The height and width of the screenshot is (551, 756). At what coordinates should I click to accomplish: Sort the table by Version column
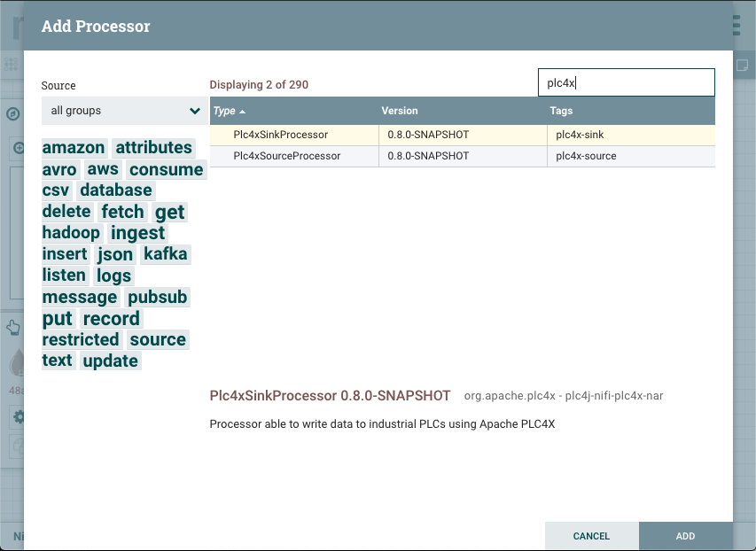click(x=400, y=111)
